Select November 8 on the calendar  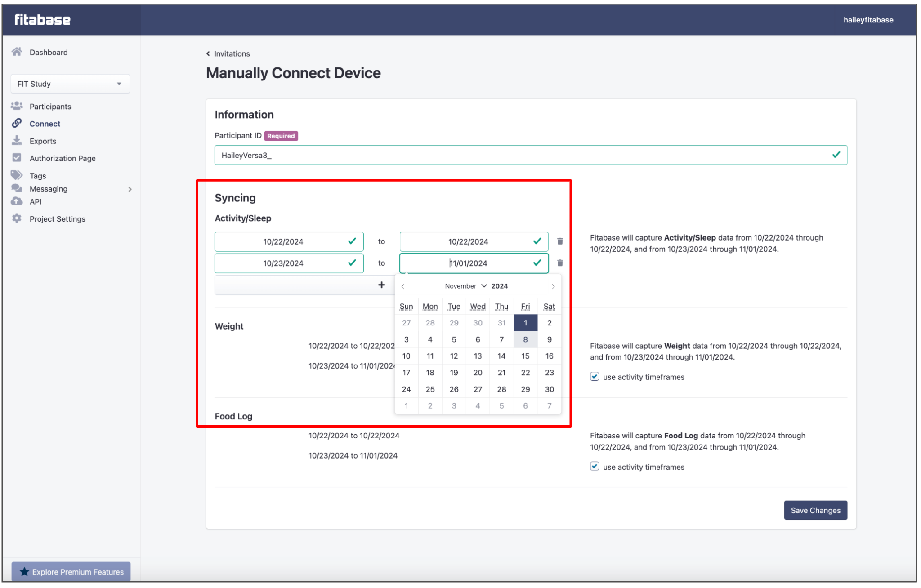coord(525,340)
